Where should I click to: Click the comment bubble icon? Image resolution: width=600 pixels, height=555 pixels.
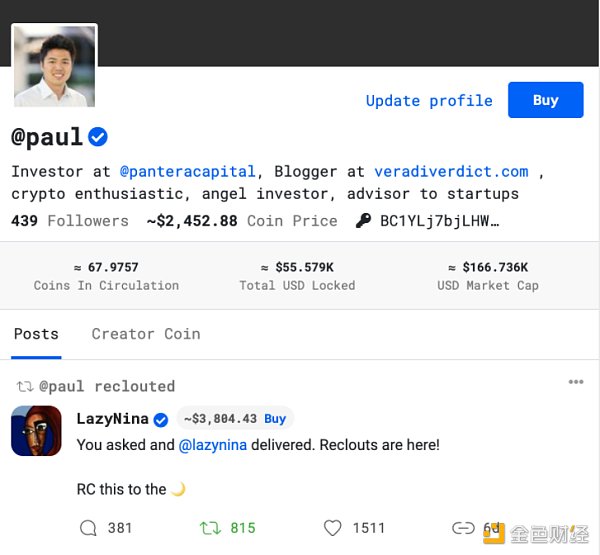(88, 527)
